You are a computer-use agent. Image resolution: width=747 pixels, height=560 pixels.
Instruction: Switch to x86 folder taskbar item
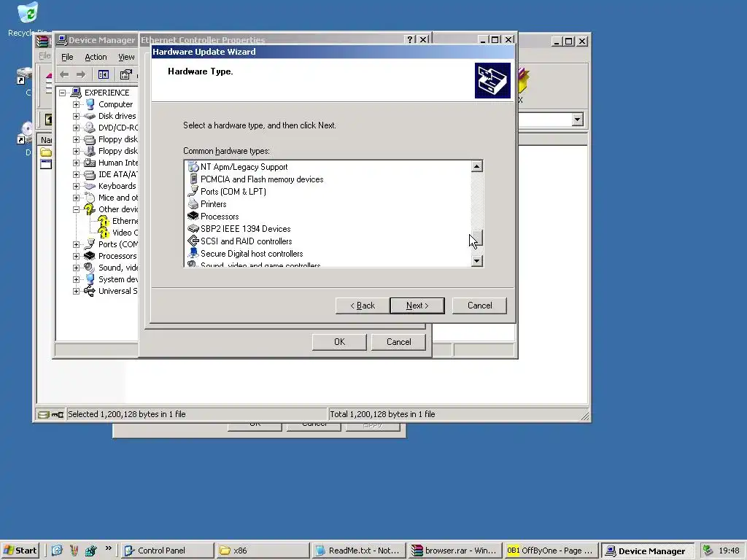pos(263,551)
